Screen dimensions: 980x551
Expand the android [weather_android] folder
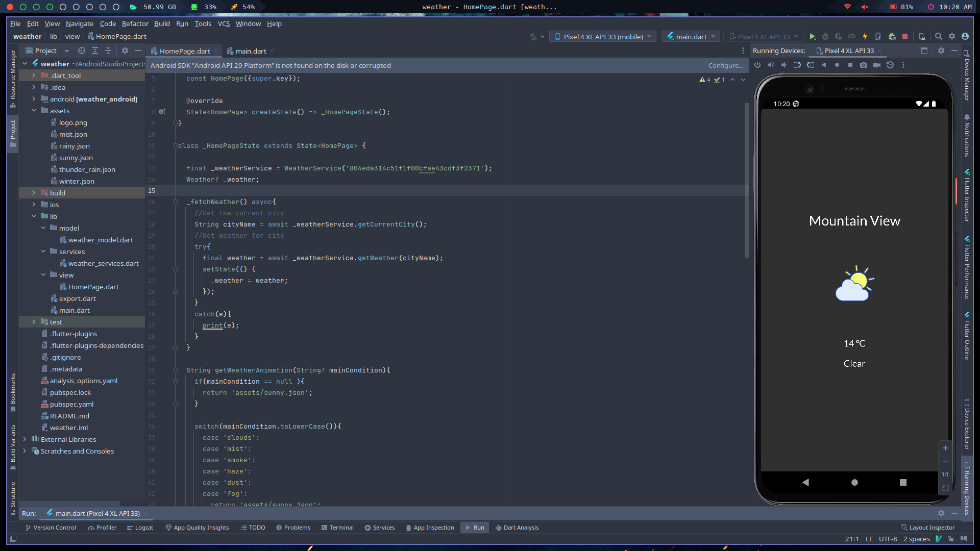34,99
